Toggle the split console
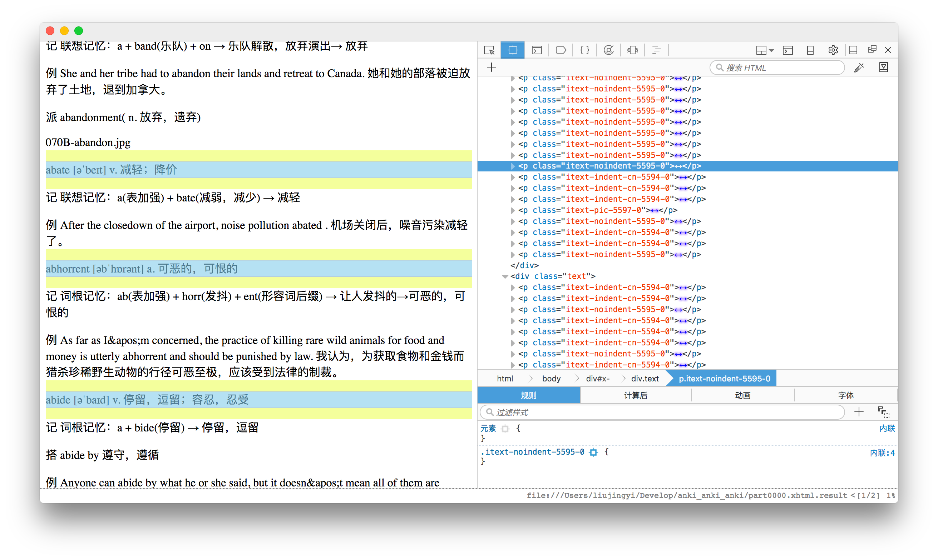 click(x=788, y=50)
